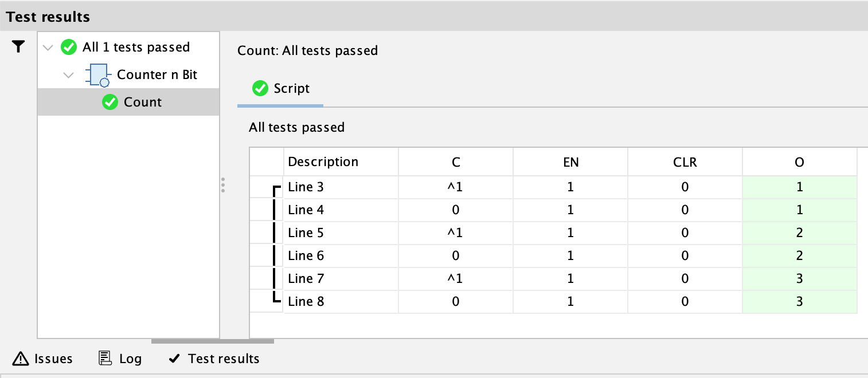Click the filter funnel icon
868x378 pixels.
pos(19,47)
